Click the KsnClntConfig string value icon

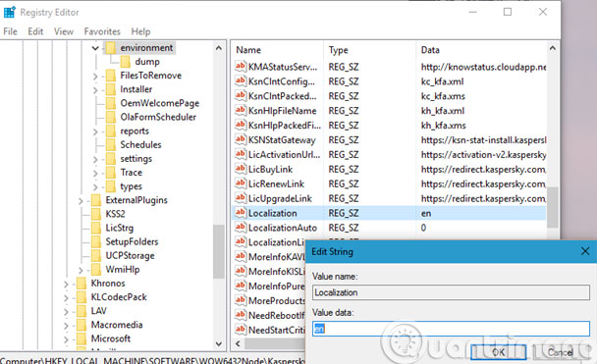pyautogui.click(x=241, y=81)
